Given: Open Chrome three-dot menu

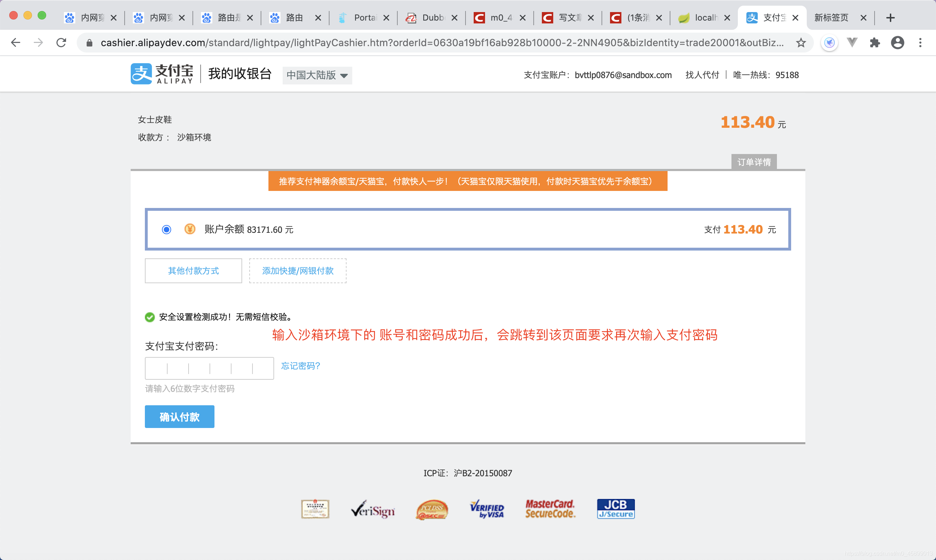Looking at the screenshot, I should click(920, 43).
